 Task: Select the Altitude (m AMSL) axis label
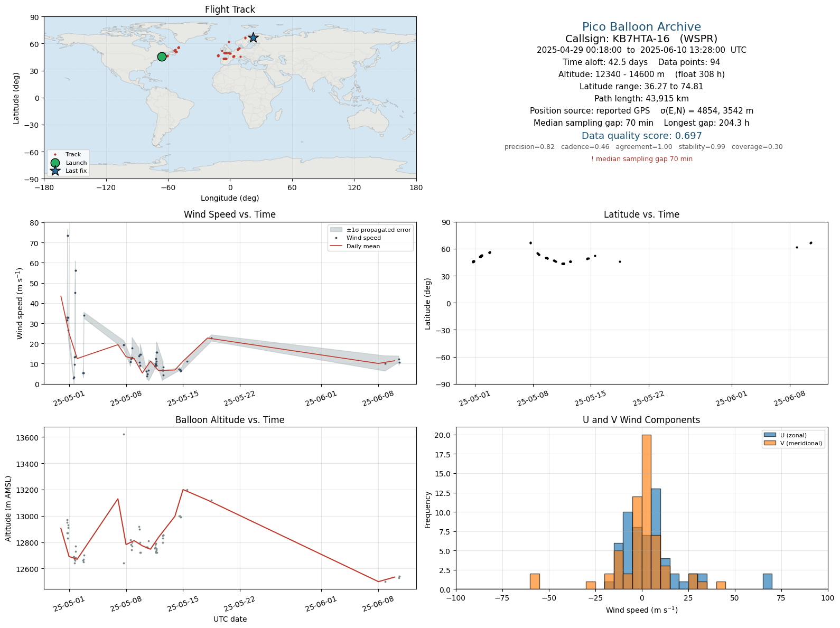coord(8,508)
